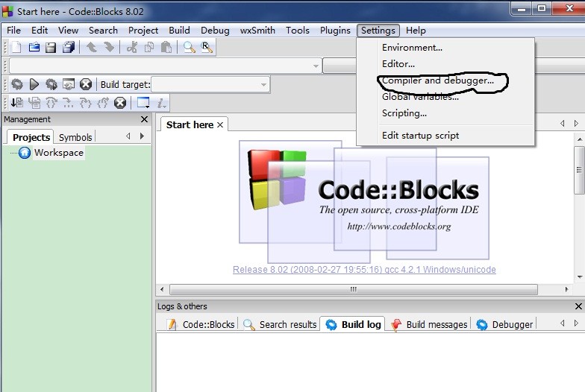This screenshot has width=585, height=392.
Task: Click the vertical scrollbar thumb of Start page
Action: pyautogui.click(x=579, y=170)
